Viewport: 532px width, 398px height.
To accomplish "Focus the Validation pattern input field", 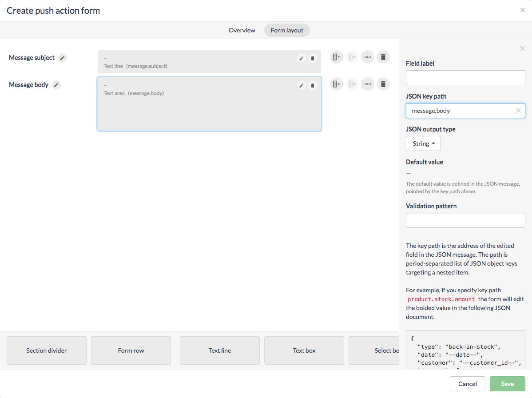I will [465, 220].
